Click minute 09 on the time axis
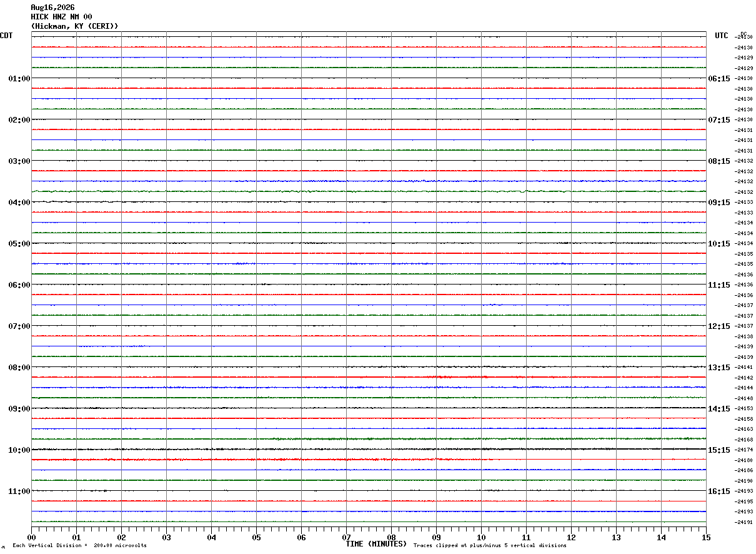 point(436,538)
